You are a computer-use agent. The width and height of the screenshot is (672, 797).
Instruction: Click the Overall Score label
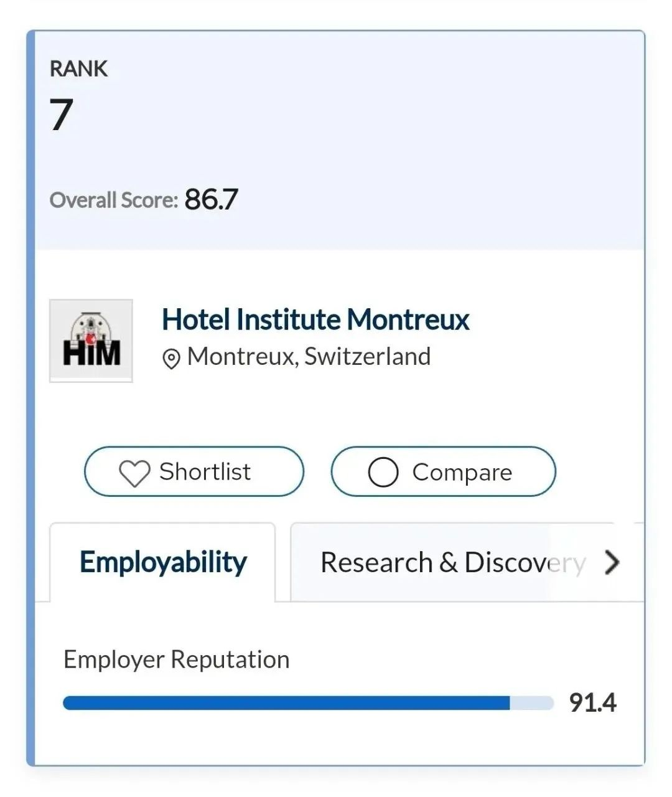[x=114, y=200]
